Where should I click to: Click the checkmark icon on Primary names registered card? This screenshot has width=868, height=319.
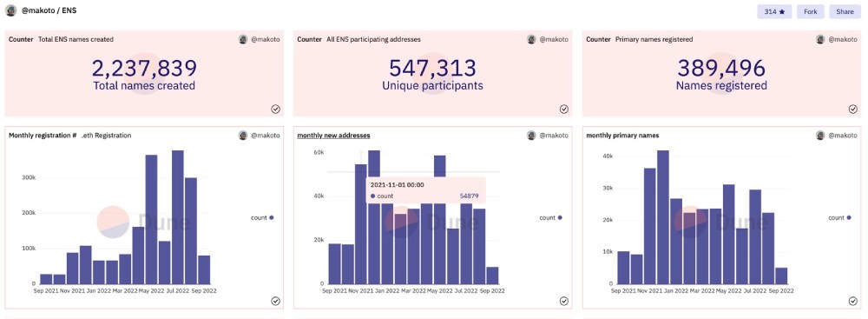pyautogui.click(x=853, y=110)
